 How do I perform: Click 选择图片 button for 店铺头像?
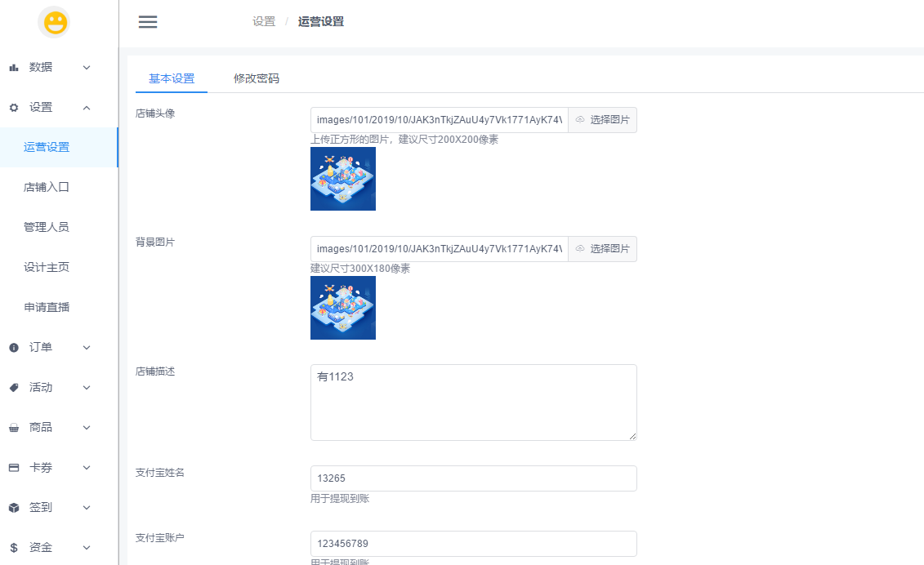click(x=602, y=119)
